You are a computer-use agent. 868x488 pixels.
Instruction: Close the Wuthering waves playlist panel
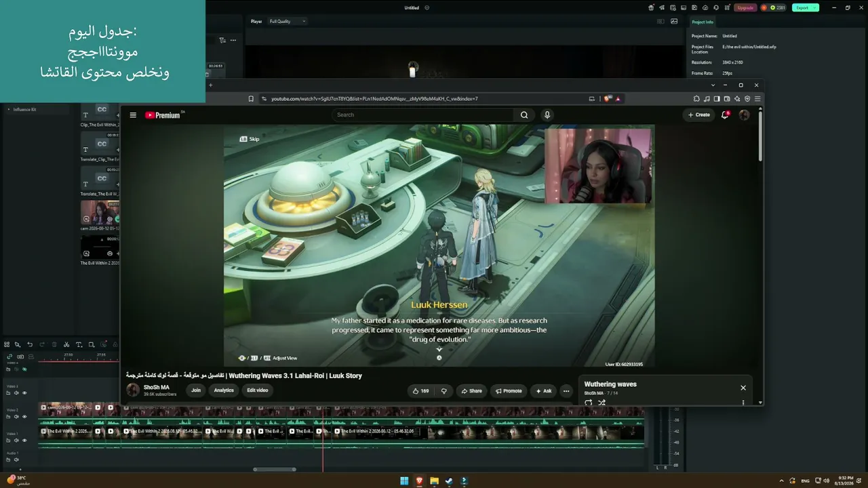(x=743, y=388)
